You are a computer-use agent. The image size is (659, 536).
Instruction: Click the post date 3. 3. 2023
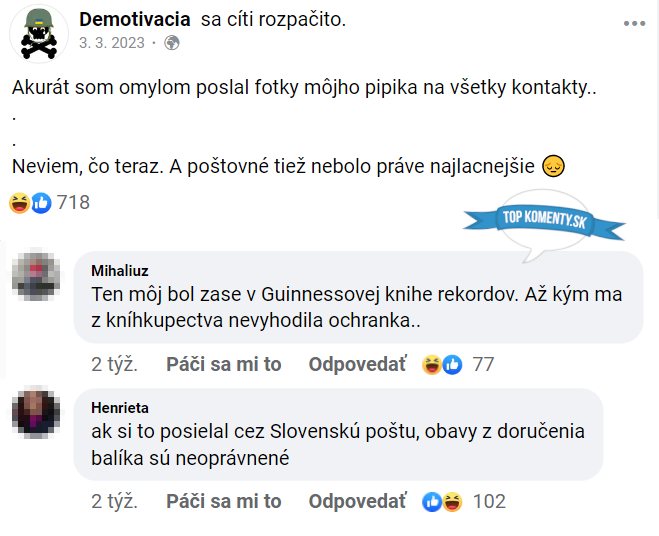point(111,43)
